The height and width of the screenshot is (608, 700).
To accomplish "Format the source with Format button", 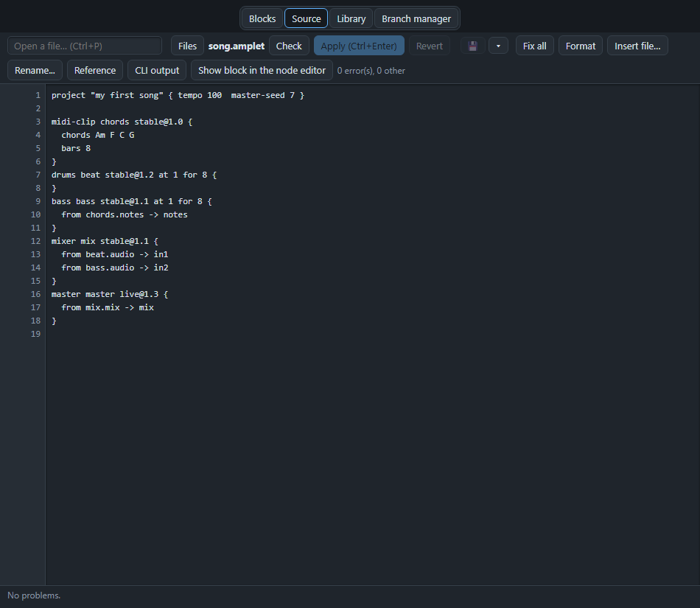I will click(581, 46).
